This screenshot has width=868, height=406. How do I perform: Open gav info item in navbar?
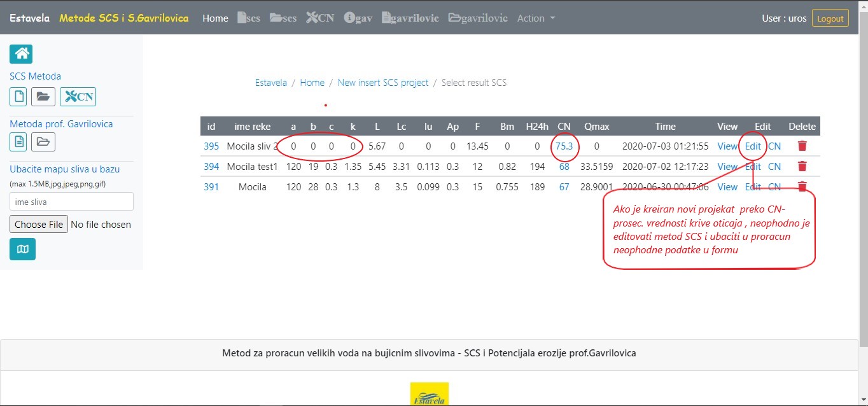(358, 18)
